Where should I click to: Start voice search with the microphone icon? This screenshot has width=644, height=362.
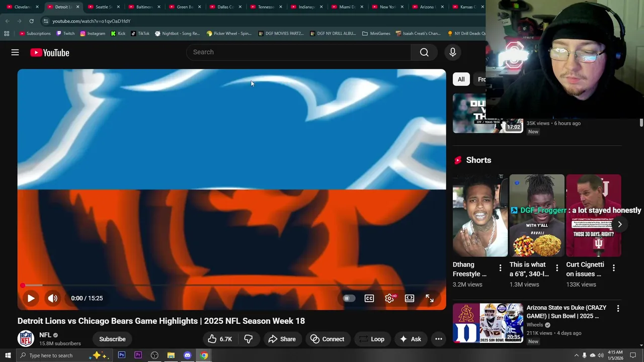[453, 52]
